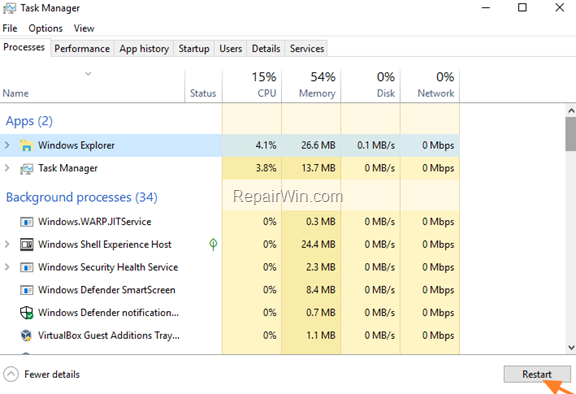Click the Task Manager process icon
The height and width of the screenshot is (394, 576).
coord(26,169)
